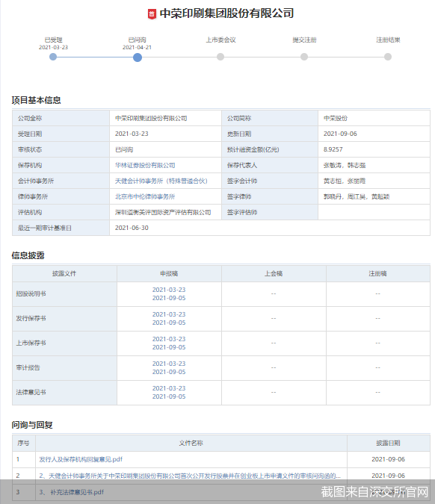
Task: Click the 注册结果 progress step dot
Action: point(388,57)
